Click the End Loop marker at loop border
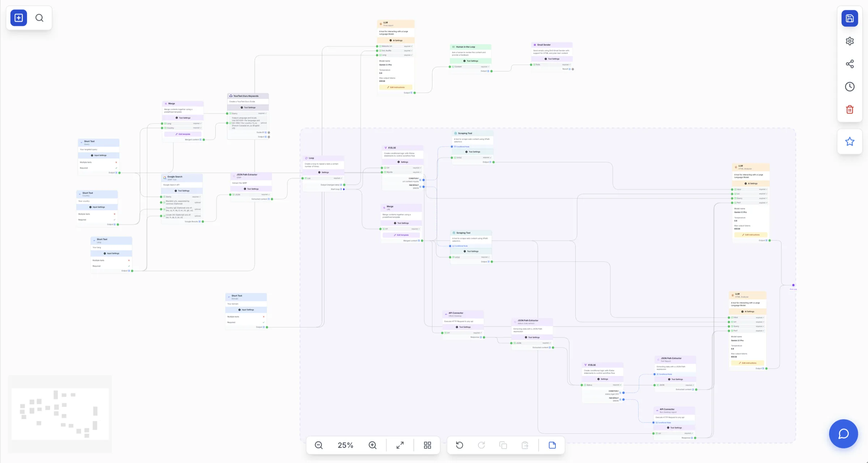This screenshot has height=463, width=868. [x=793, y=285]
